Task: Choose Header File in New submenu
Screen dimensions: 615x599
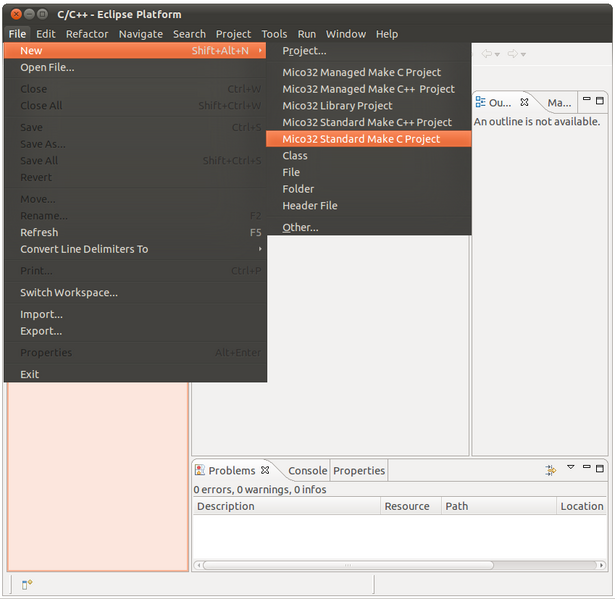Action: [368, 206]
